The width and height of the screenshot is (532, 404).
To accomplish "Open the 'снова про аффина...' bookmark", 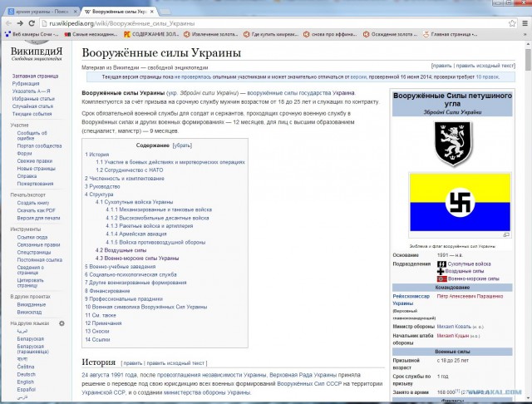I will pyautogui.click(x=330, y=34).
